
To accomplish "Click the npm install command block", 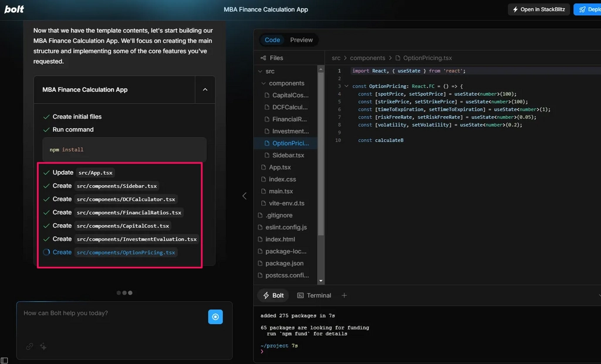I will click(124, 149).
